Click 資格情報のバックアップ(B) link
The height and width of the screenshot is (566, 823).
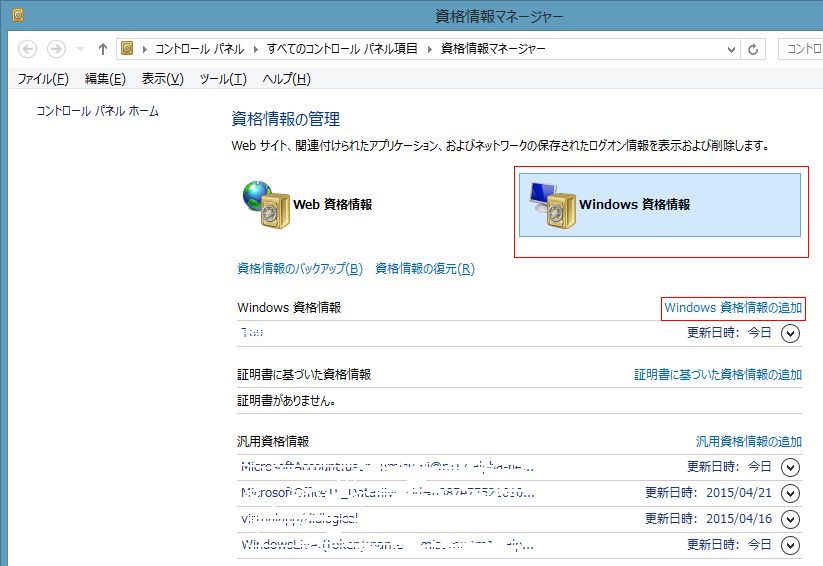pyautogui.click(x=299, y=268)
